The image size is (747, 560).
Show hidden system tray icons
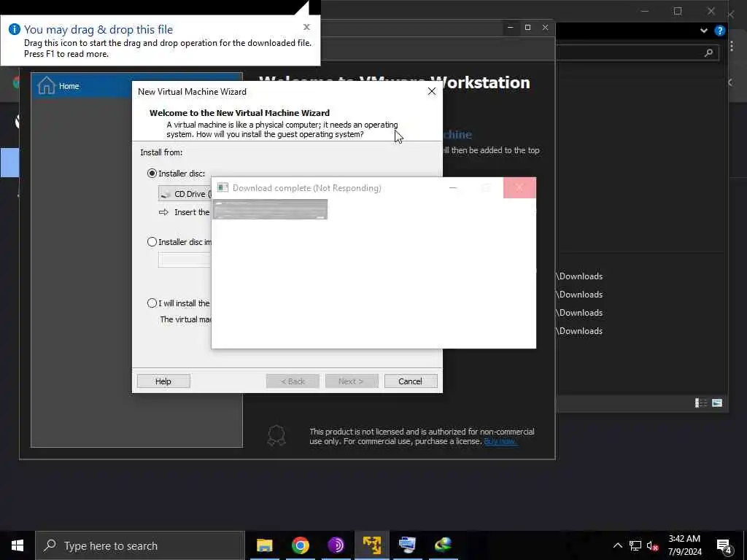617,545
